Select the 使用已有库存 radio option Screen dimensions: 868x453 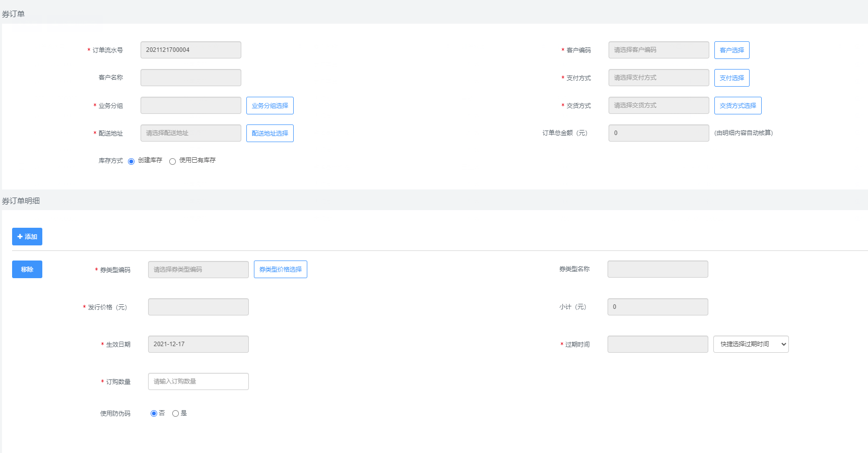[x=172, y=161]
